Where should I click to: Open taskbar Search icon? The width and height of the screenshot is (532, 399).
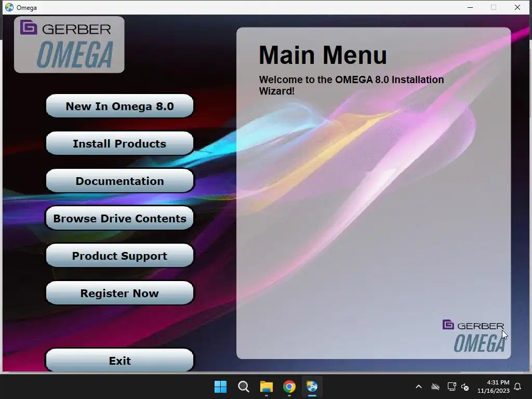[244, 387]
